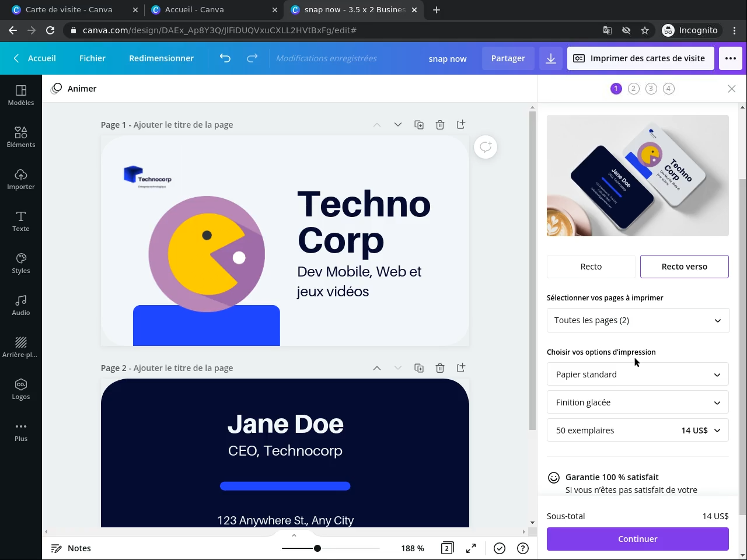The width and height of the screenshot is (747, 560).
Task: Move Page 2 up with chevron
Action: [x=377, y=368]
